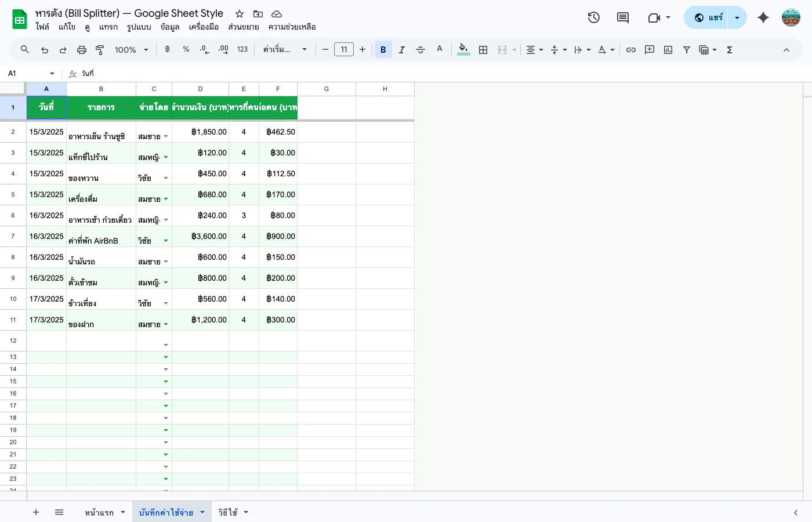The height and width of the screenshot is (522, 812).
Task: Click the insert link icon
Action: (631, 50)
